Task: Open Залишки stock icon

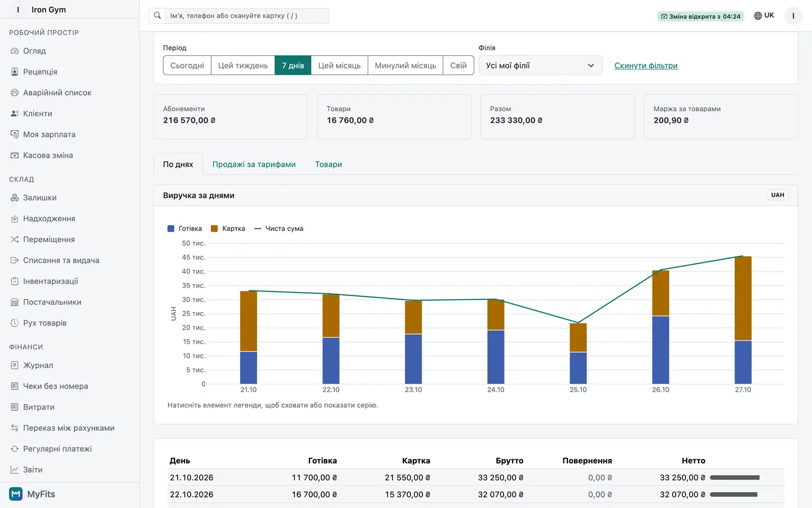Action: pyautogui.click(x=15, y=198)
